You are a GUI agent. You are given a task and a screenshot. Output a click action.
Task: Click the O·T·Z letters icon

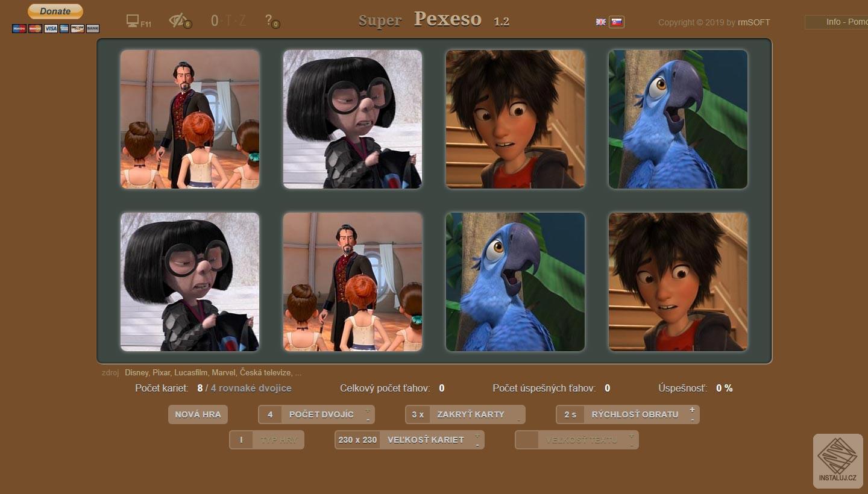tap(228, 21)
